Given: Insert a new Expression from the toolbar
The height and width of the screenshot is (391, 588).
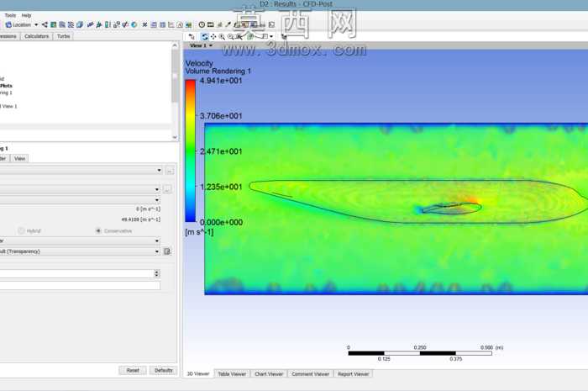Looking at the screenshot, I should [x=154, y=24].
